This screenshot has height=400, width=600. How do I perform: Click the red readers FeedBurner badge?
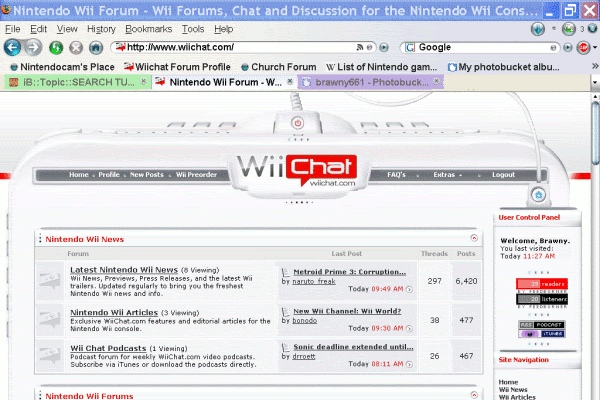click(x=542, y=284)
